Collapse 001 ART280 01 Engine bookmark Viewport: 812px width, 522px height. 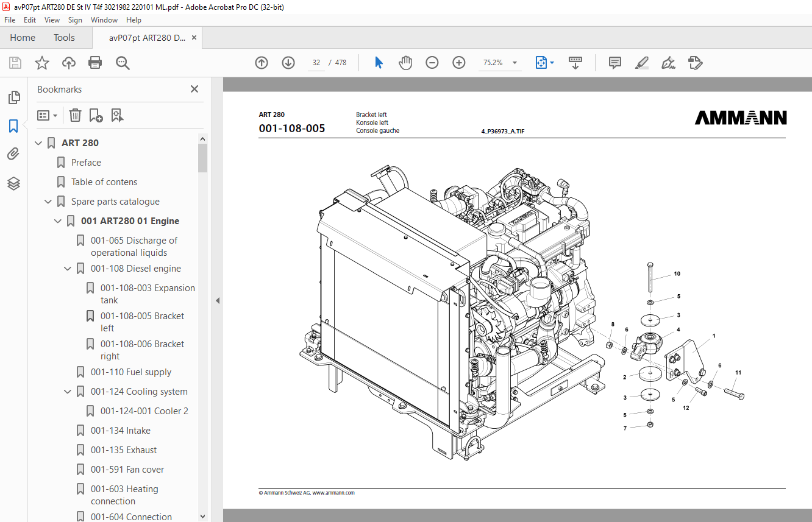pyautogui.click(x=58, y=221)
